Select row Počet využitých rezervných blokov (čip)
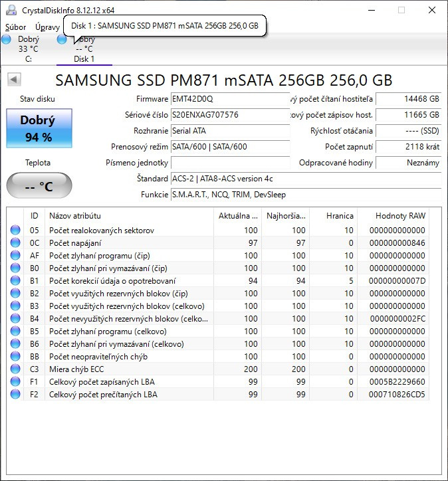The width and height of the screenshot is (448, 481). [x=218, y=293]
